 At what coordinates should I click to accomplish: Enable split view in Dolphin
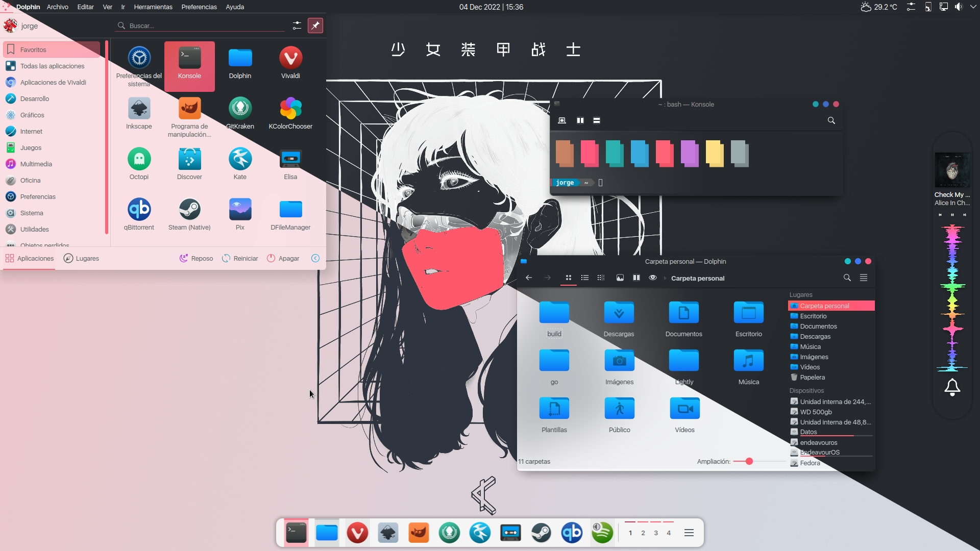click(636, 278)
